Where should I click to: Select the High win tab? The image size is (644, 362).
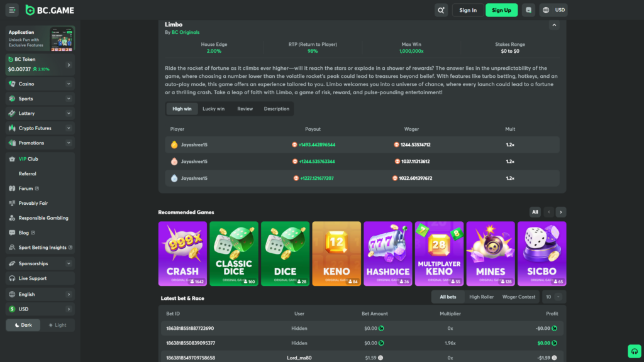pyautogui.click(x=182, y=109)
